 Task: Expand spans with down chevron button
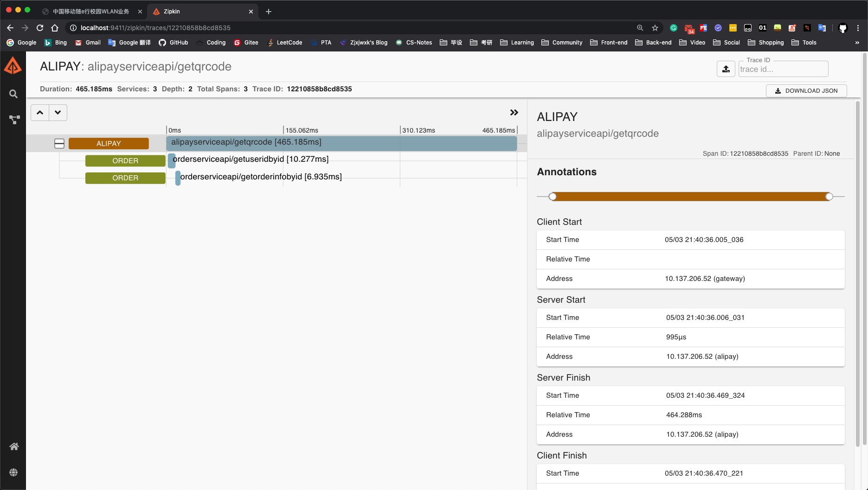tap(58, 113)
